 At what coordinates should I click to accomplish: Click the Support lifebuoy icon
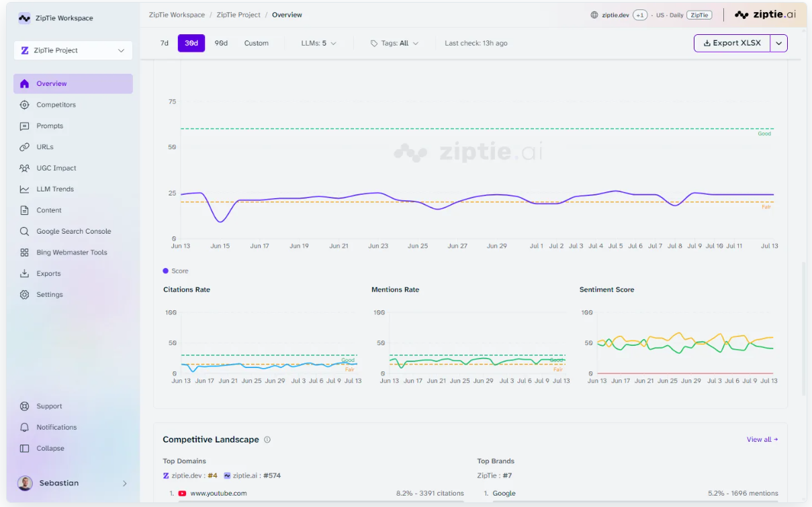(25, 406)
